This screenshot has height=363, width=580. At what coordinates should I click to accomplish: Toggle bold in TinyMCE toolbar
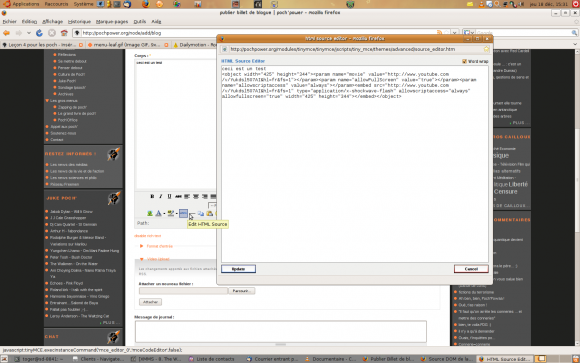pos(152,196)
